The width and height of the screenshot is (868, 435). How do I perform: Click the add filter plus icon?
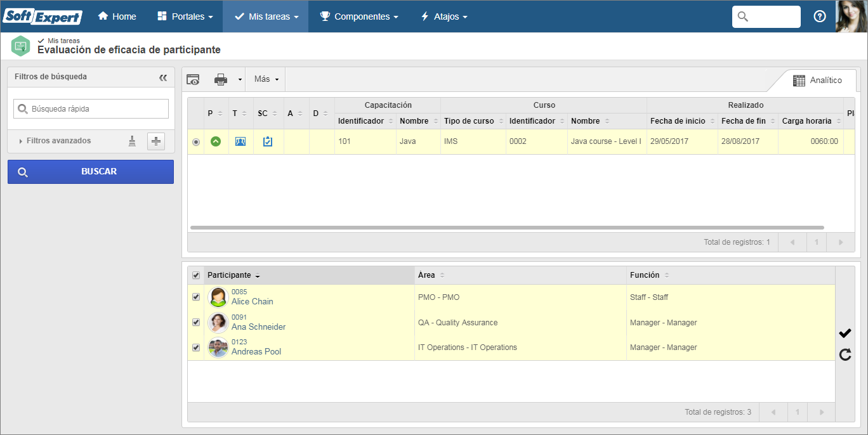point(156,141)
